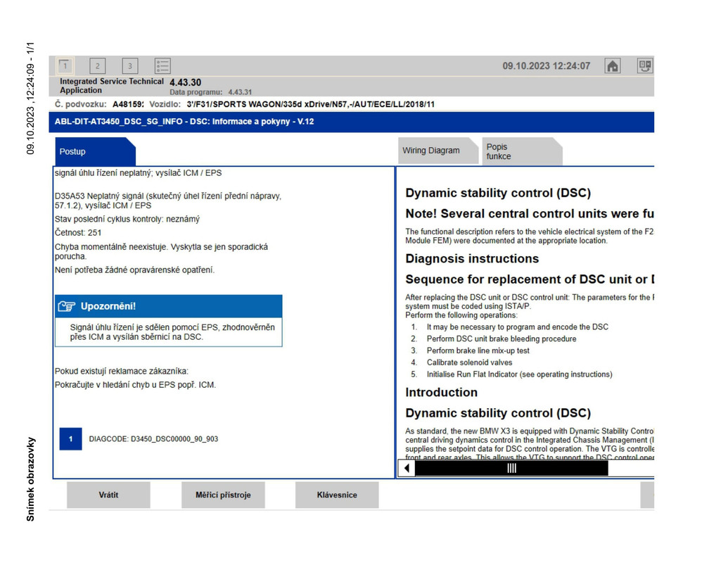The image size is (728, 563).
Task: Click 'Perform brake line mix-up test' item
Action: (x=478, y=350)
